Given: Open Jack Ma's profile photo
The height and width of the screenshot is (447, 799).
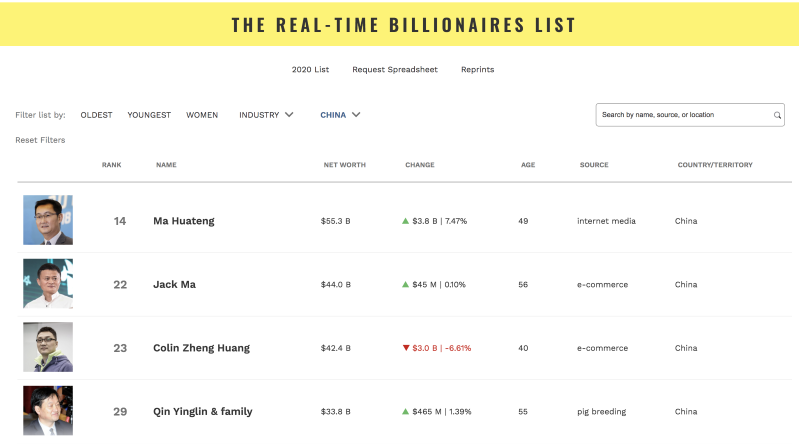Looking at the screenshot, I should (48, 283).
